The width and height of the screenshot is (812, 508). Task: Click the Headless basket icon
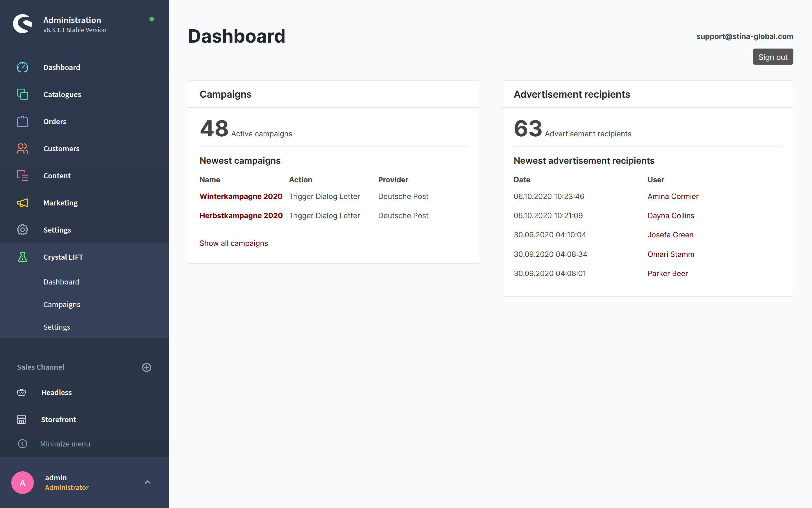coord(21,392)
